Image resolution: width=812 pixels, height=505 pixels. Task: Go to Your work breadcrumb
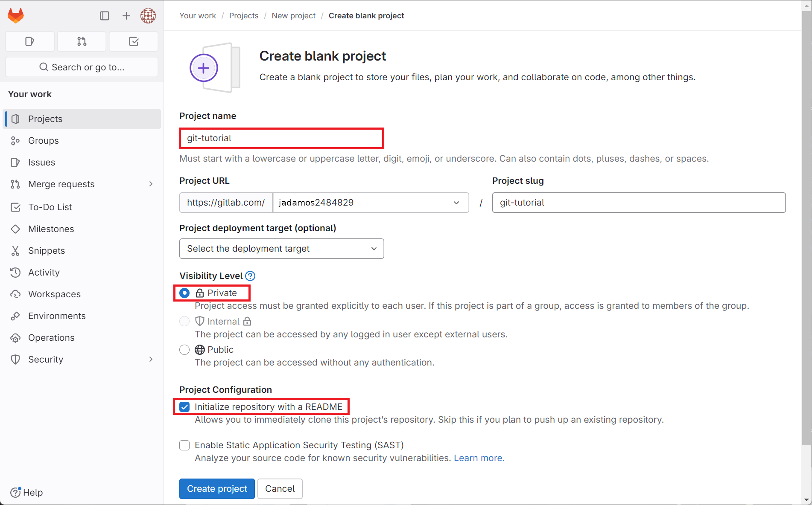pos(198,16)
